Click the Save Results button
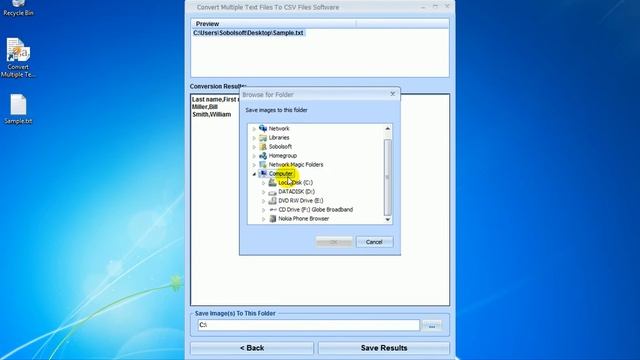Image resolution: width=640 pixels, height=360 pixels. [384, 348]
